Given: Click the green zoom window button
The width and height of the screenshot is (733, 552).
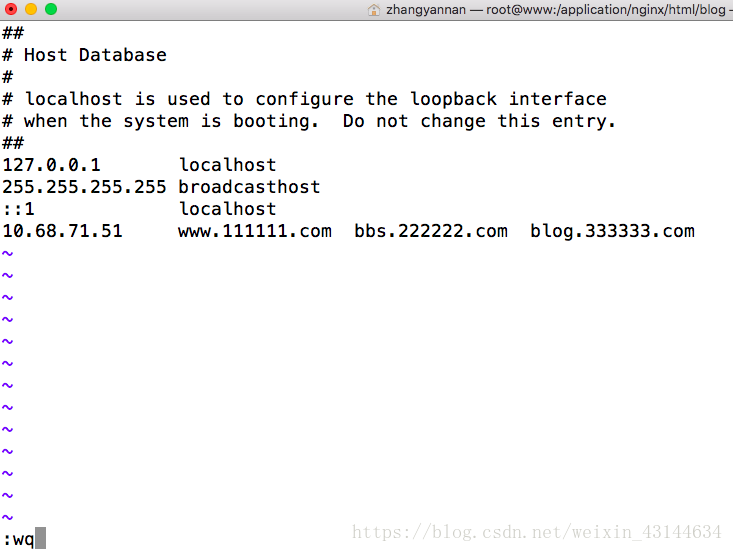Looking at the screenshot, I should 51,9.
